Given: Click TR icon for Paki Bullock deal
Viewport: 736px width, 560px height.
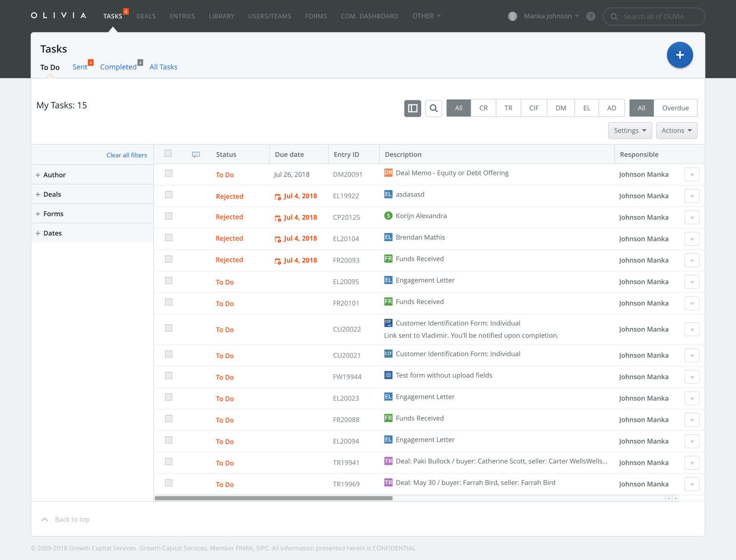Looking at the screenshot, I should pyautogui.click(x=388, y=461).
